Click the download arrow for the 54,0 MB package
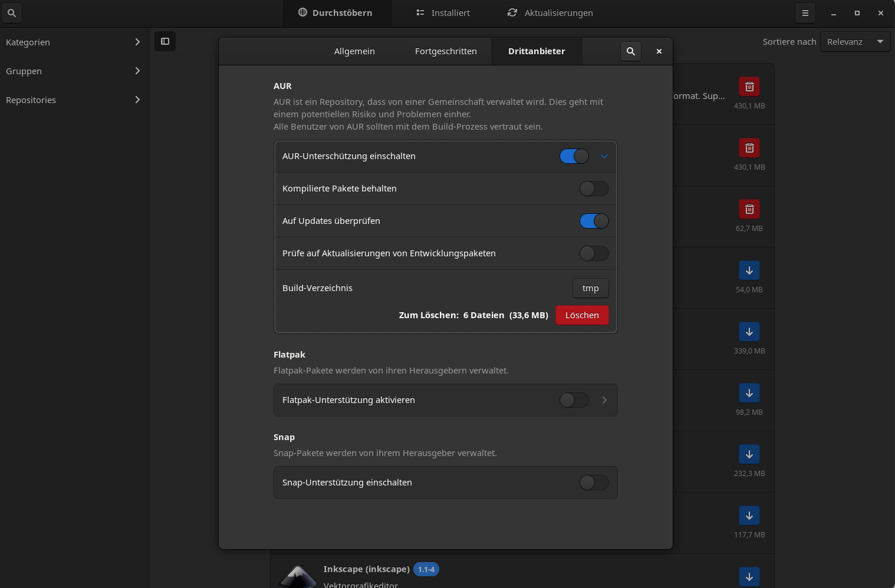 (749, 270)
